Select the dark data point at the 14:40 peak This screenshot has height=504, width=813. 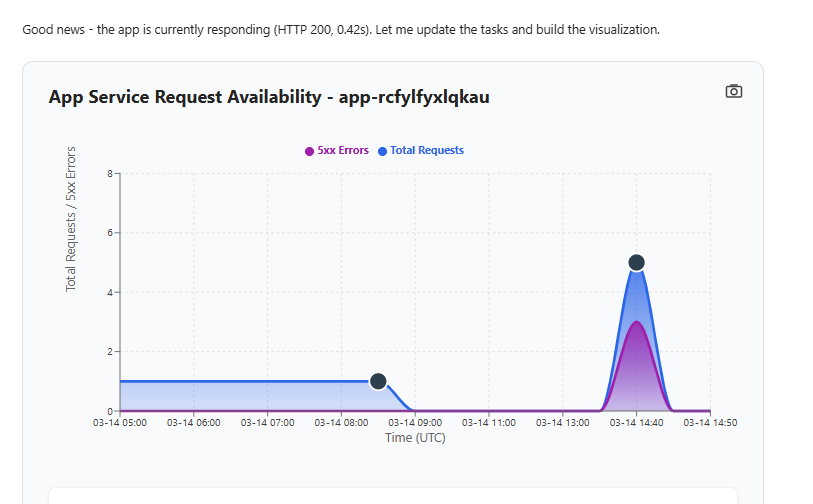[x=636, y=262]
